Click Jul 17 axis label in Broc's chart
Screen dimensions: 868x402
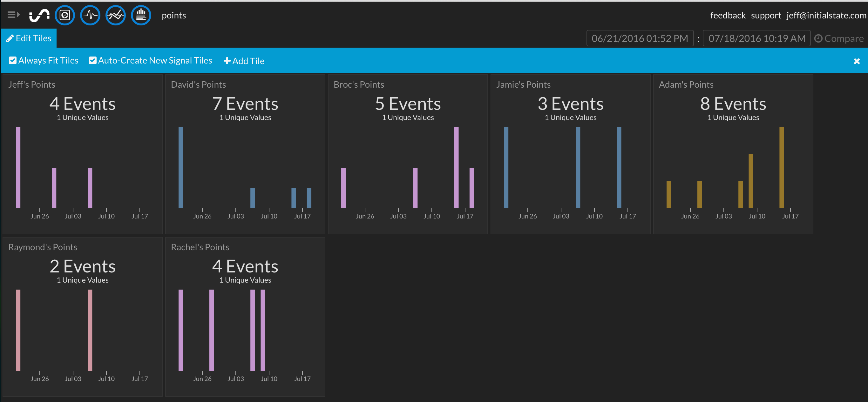click(x=465, y=216)
